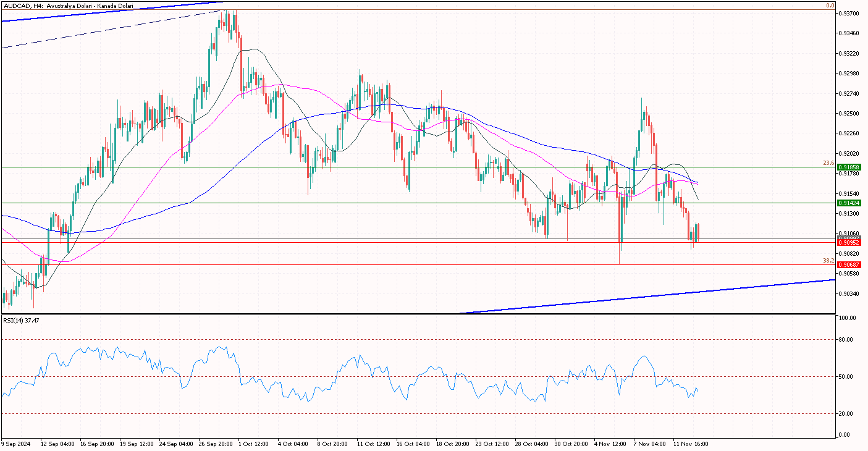Click the 0.92260 price axis label
The height and width of the screenshot is (451, 868).
point(850,133)
